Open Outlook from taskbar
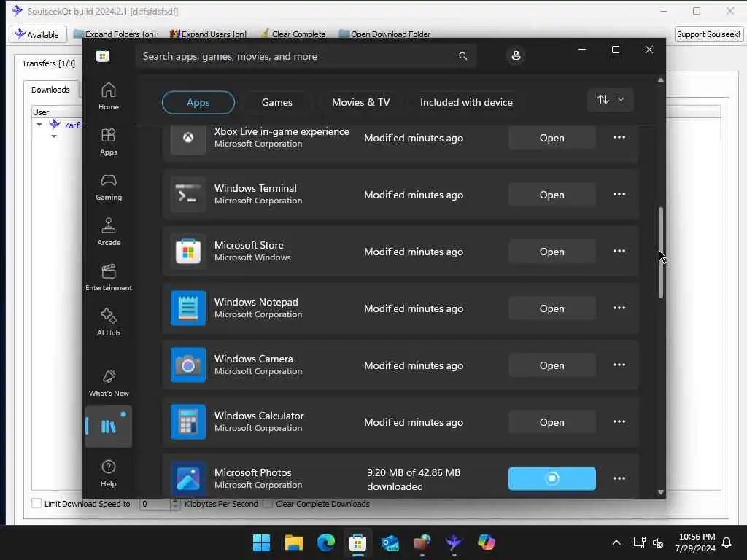Viewport: 747px width, 560px height. [x=390, y=542]
